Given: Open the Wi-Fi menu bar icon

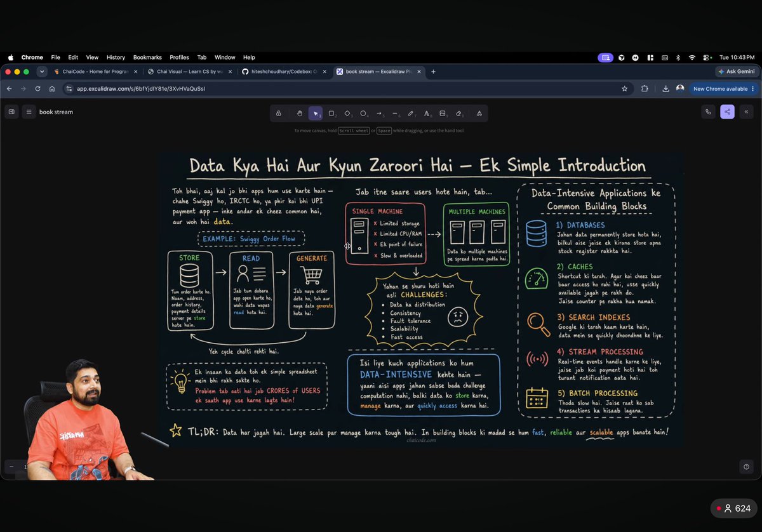Looking at the screenshot, I should click(692, 57).
